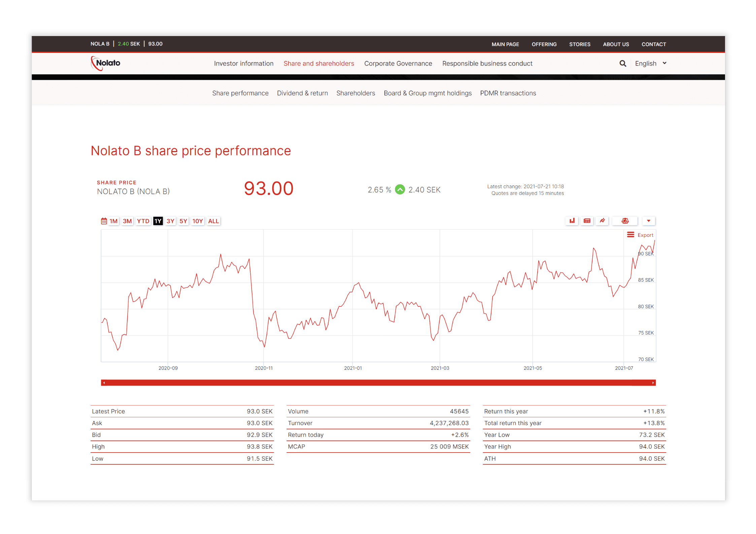Click the Nolato logo

click(106, 63)
